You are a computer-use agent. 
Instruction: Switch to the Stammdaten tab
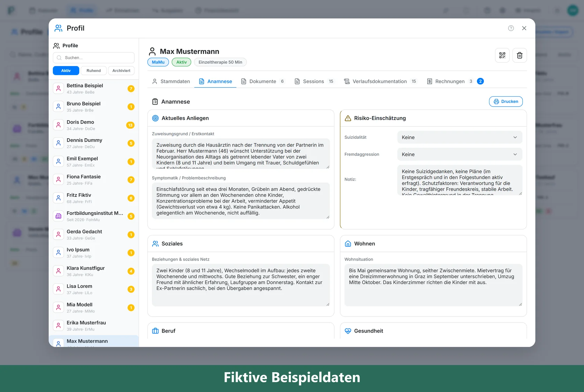pyautogui.click(x=171, y=81)
